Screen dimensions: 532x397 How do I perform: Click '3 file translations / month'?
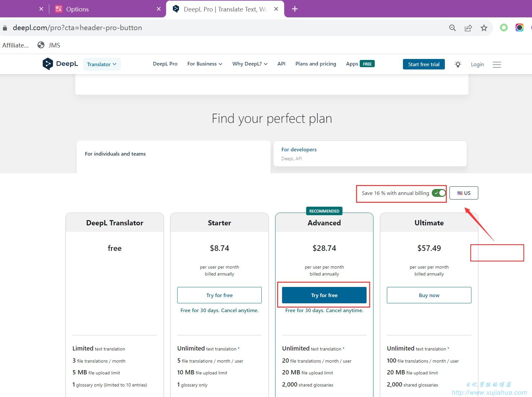[99, 361]
